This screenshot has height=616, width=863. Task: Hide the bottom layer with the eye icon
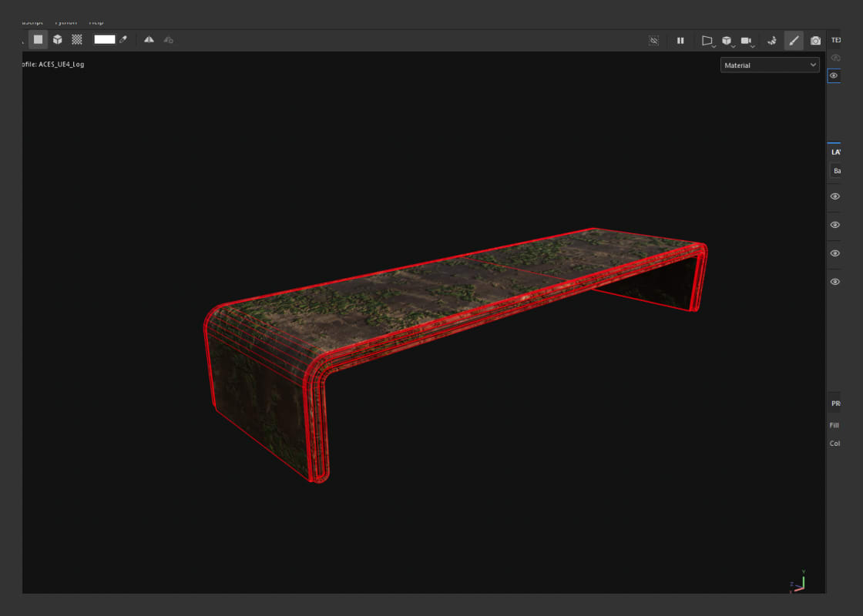click(834, 281)
